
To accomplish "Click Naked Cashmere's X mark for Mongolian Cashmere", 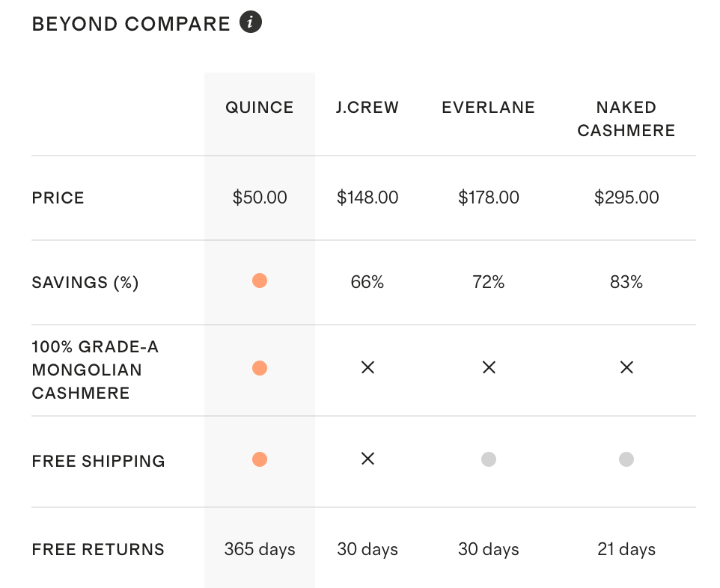I will point(626,368).
